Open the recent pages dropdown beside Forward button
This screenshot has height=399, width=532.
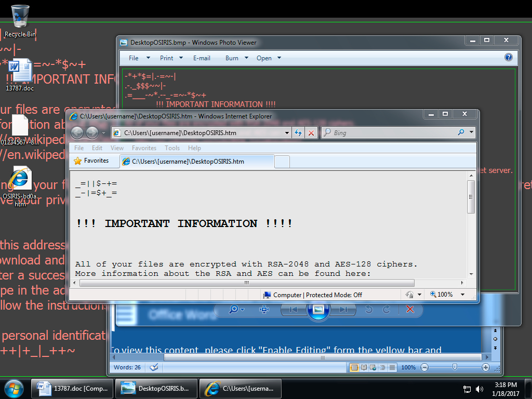tap(103, 133)
